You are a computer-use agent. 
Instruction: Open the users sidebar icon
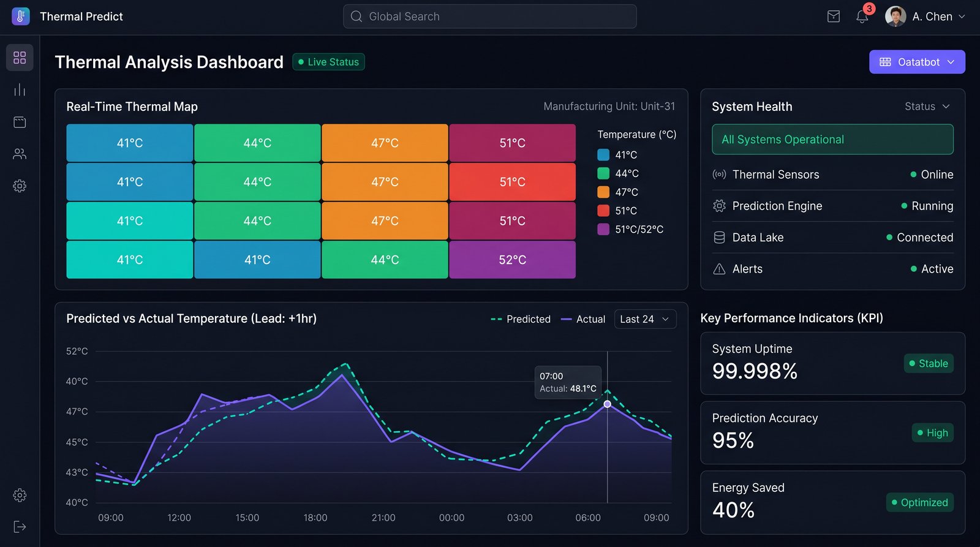pos(20,154)
